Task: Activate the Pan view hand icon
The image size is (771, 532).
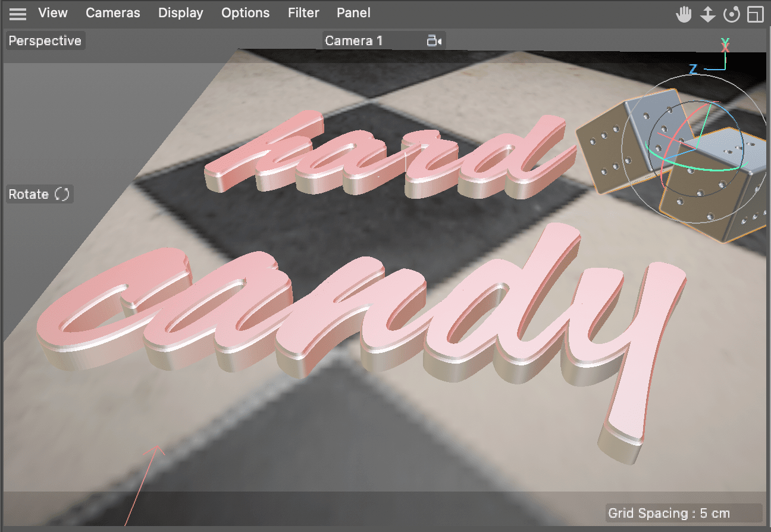Action: click(684, 14)
